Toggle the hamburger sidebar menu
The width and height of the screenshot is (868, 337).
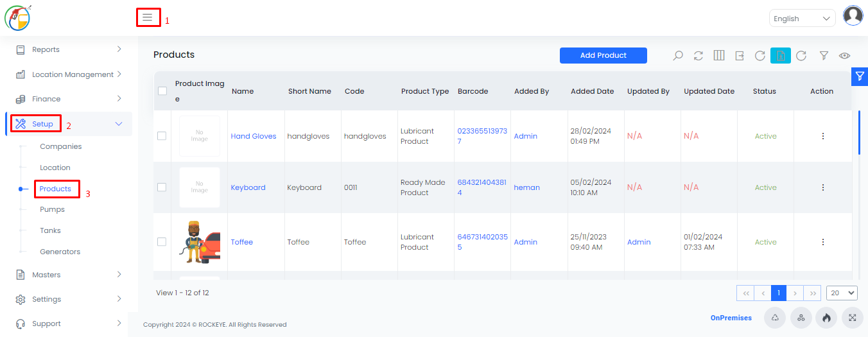pos(148,17)
